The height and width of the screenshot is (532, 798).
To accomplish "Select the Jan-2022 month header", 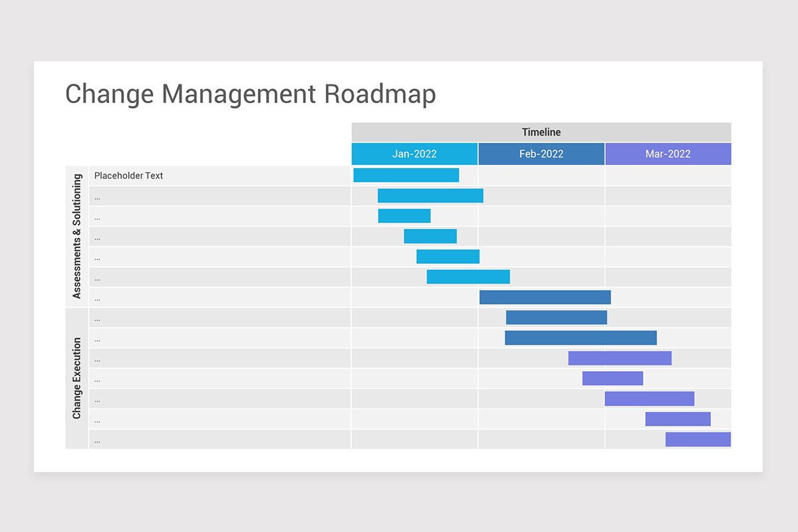I will point(414,154).
